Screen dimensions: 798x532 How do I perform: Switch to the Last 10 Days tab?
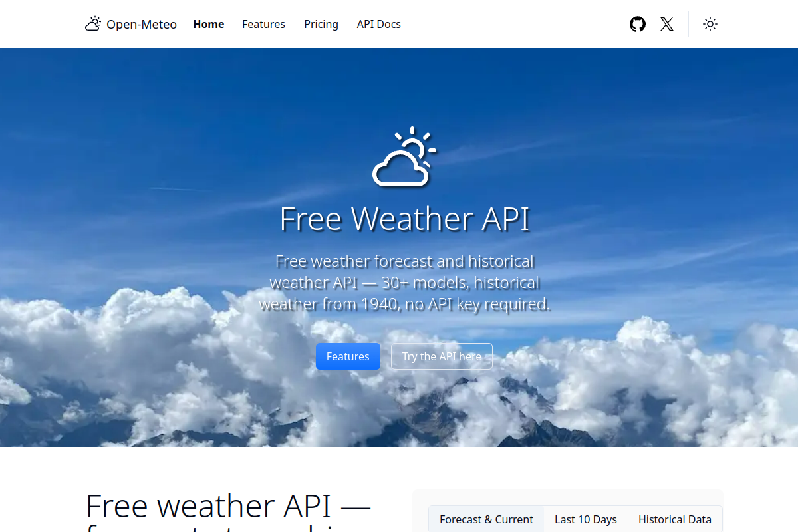(x=586, y=519)
